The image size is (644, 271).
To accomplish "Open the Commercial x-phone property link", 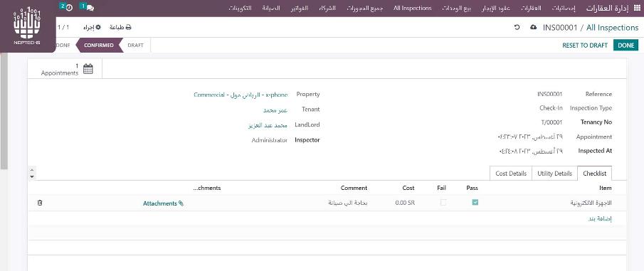I will 241,95.
